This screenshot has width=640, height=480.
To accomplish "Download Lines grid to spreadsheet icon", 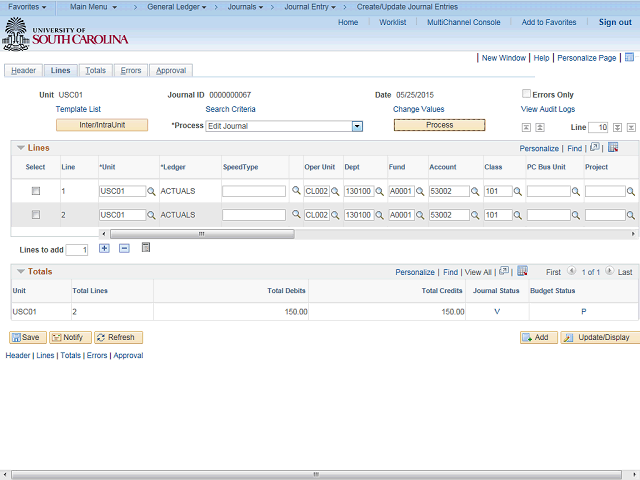I will click(x=613, y=147).
